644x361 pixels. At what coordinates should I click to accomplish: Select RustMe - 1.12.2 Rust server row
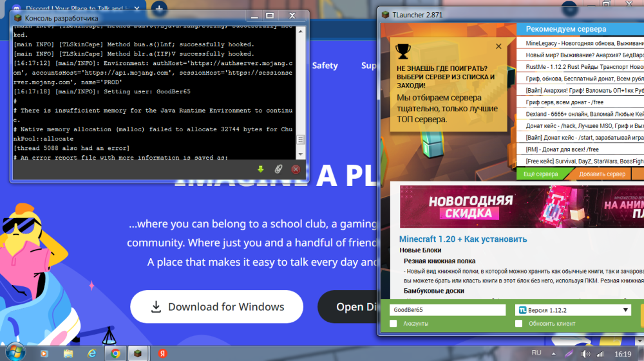coord(580,67)
